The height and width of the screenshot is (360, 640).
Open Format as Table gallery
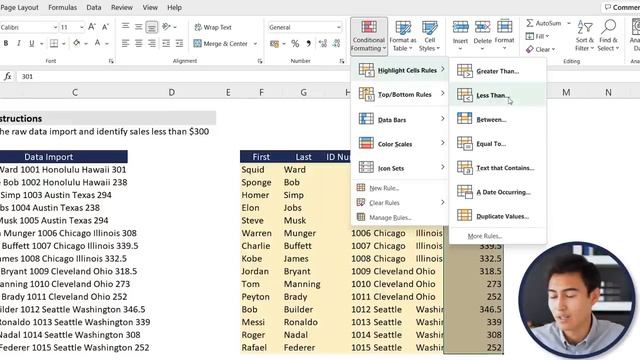pyautogui.click(x=403, y=36)
